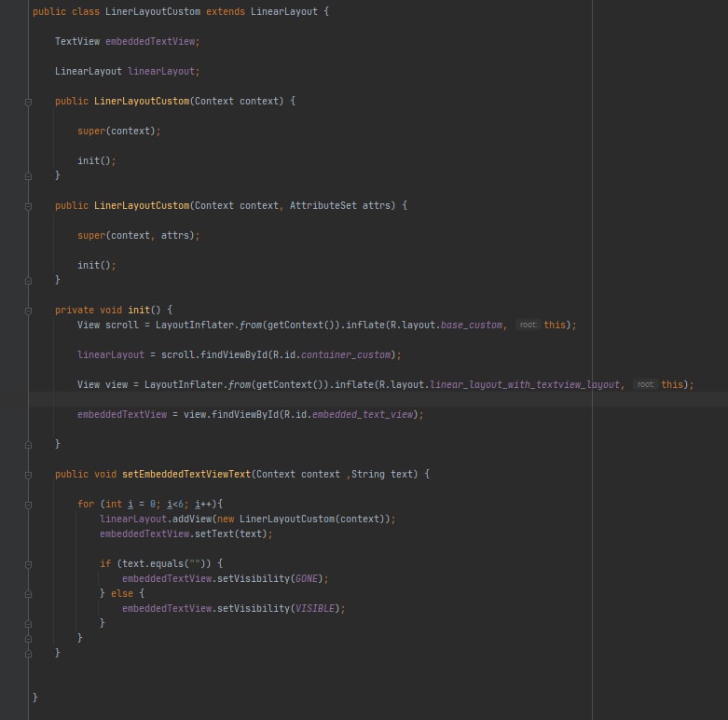The width and height of the screenshot is (728, 720).
Task: Click class name LinerLayoutCustom in class declaration
Action: coord(153,11)
